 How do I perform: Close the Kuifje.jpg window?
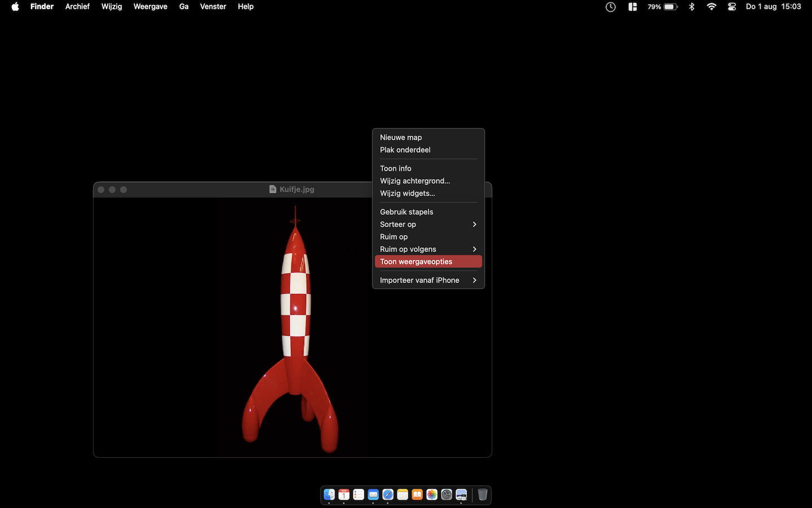(101, 190)
